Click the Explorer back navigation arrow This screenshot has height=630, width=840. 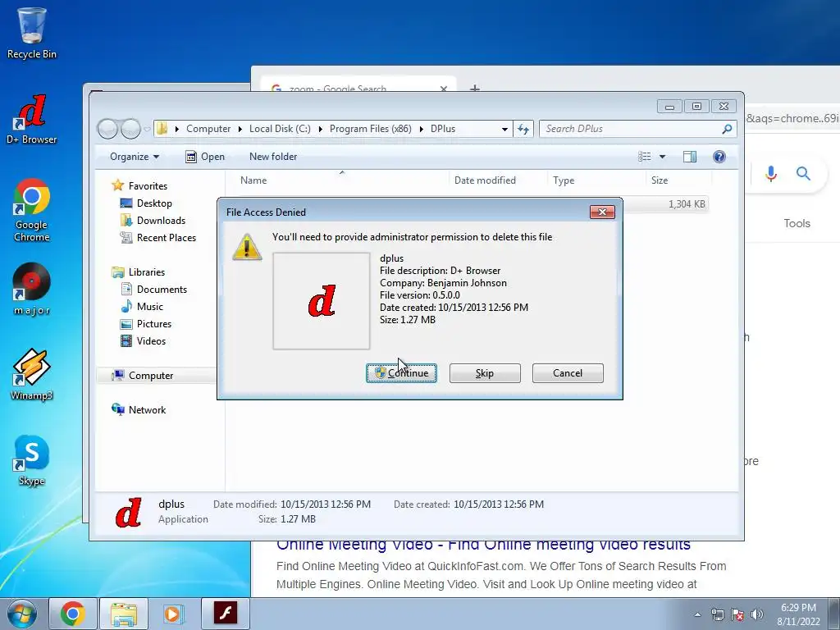click(107, 129)
